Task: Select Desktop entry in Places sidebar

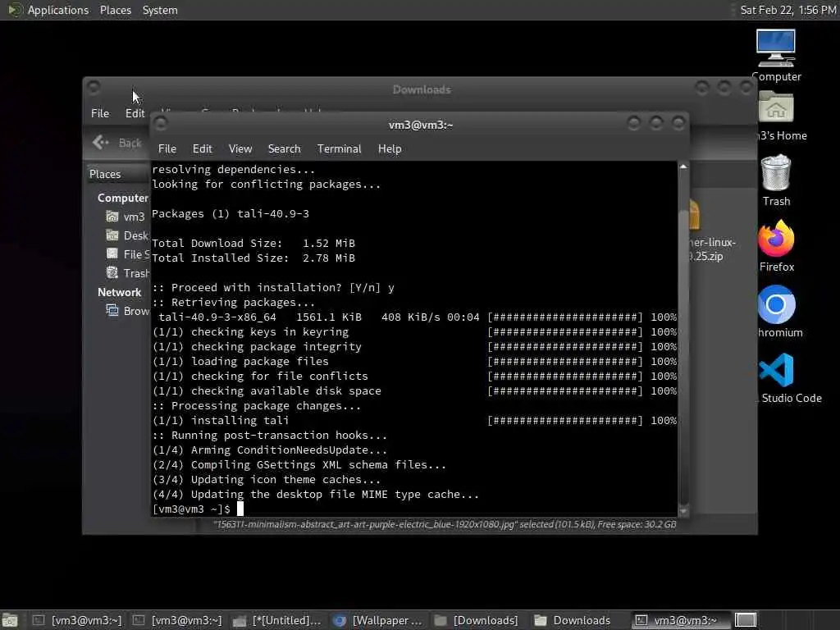Action: pos(127,235)
